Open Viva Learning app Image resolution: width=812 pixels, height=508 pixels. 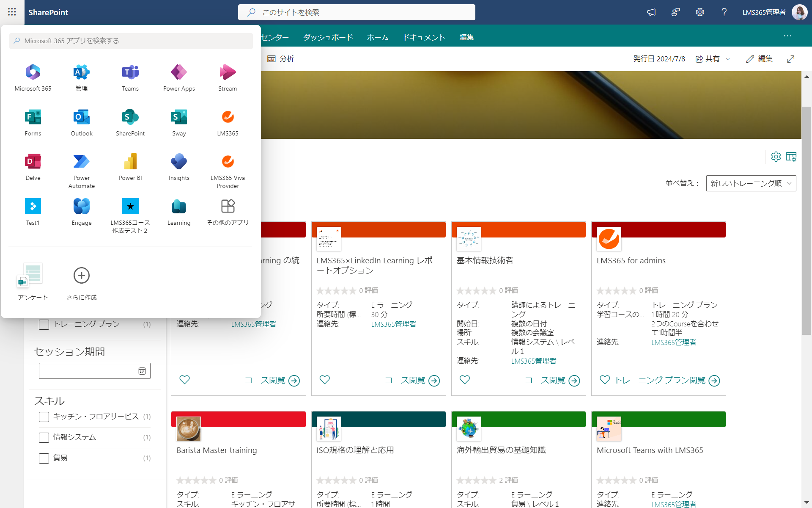coord(179,212)
